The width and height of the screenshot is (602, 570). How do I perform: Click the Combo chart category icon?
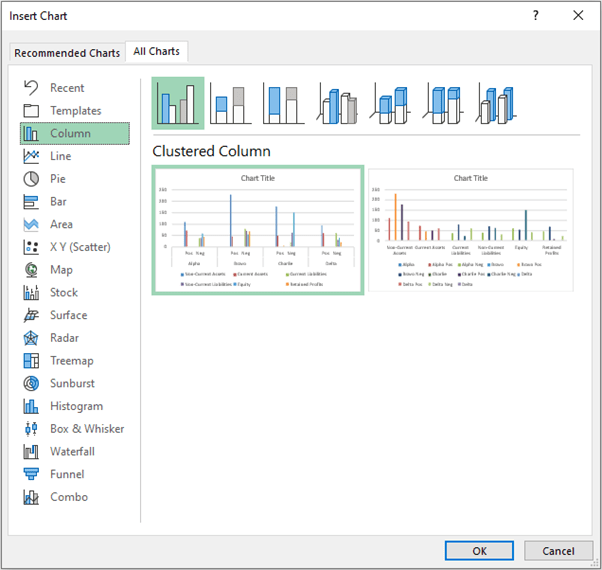coord(31,497)
